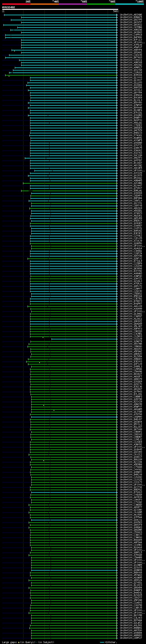Click the cyan alignment bar for C0Z3J9
The height and width of the screenshot is (644, 146).
coord(84,339)
